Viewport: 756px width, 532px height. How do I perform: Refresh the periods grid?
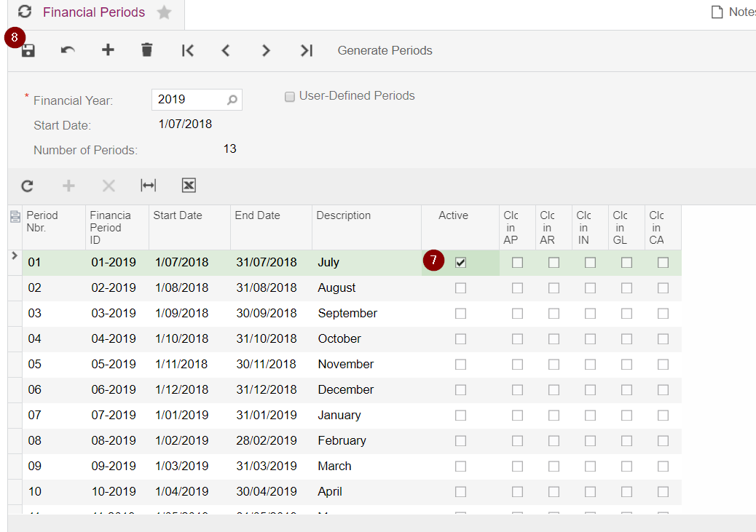pos(27,186)
